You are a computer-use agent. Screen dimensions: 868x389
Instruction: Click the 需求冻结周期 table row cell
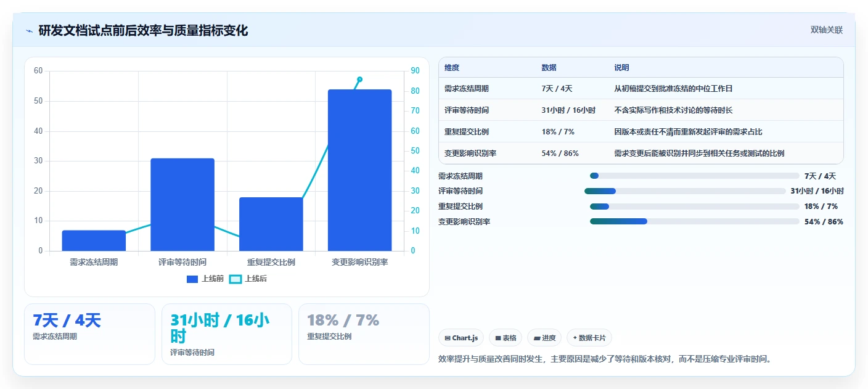467,89
